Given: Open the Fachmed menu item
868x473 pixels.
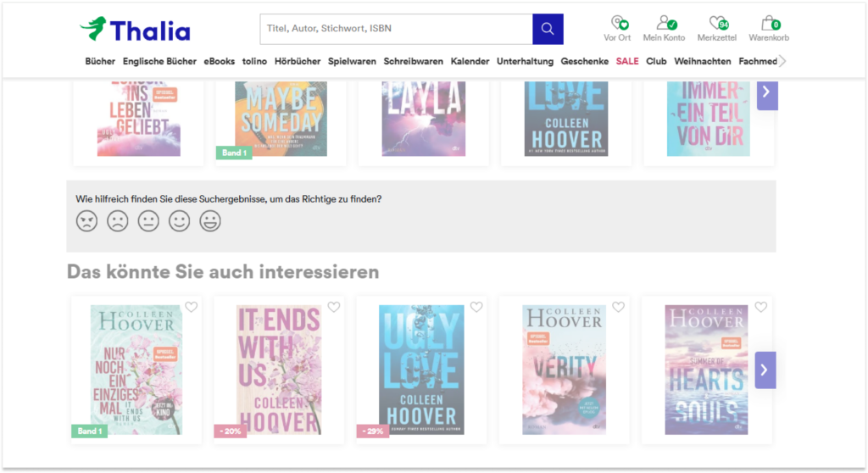Looking at the screenshot, I should pos(758,62).
